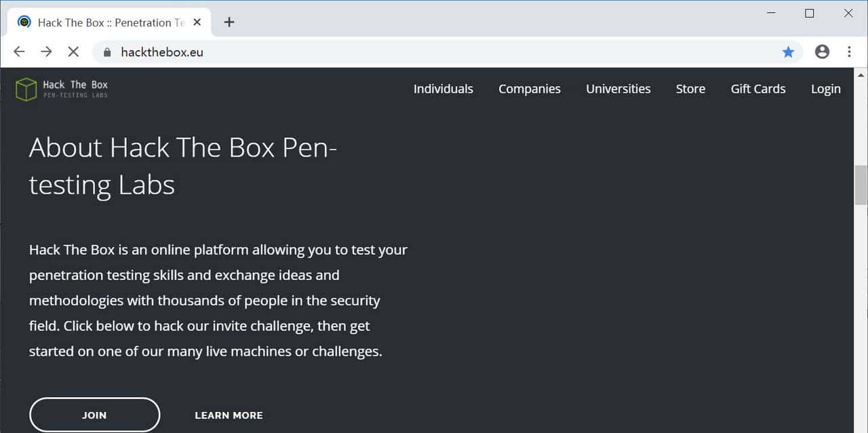Click the JOIN button
This screenshot has height=433, width=868.
pos(94,415)
